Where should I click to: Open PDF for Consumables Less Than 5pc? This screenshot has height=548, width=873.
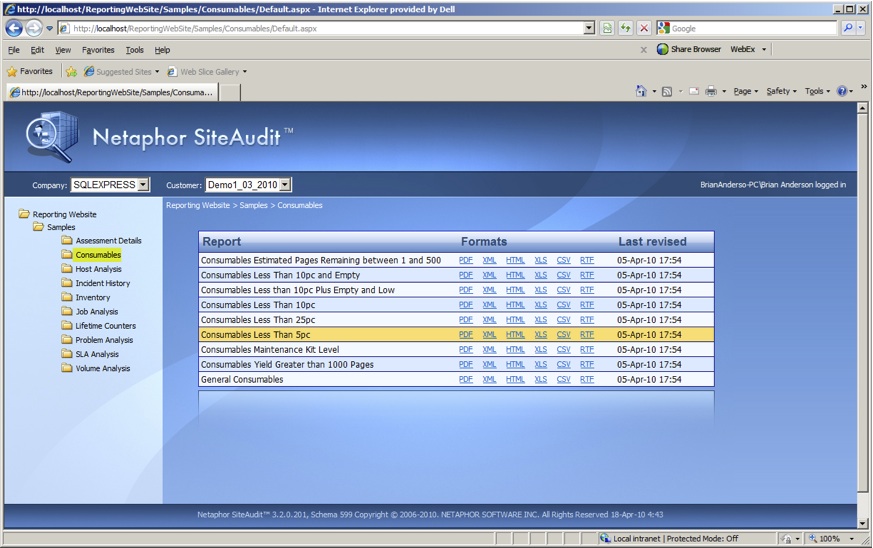coord(465,335)
